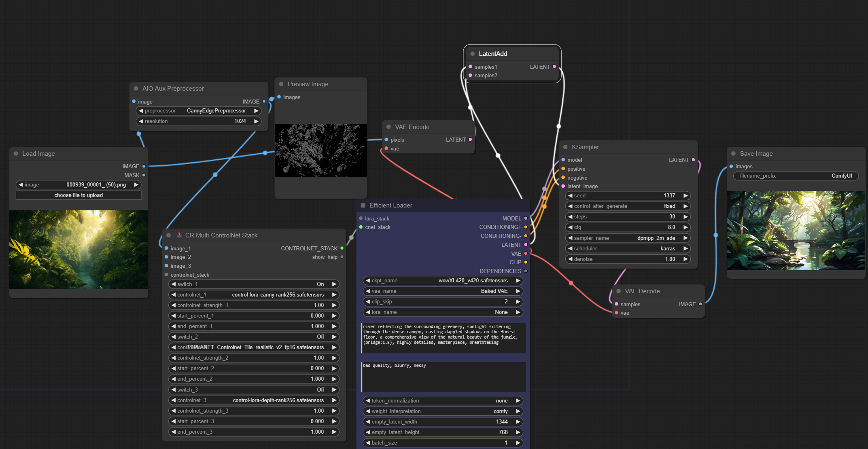Click the Efficient Loader square collapse icon
This screenshot has height=449, width=868.
tap(363, 205)
